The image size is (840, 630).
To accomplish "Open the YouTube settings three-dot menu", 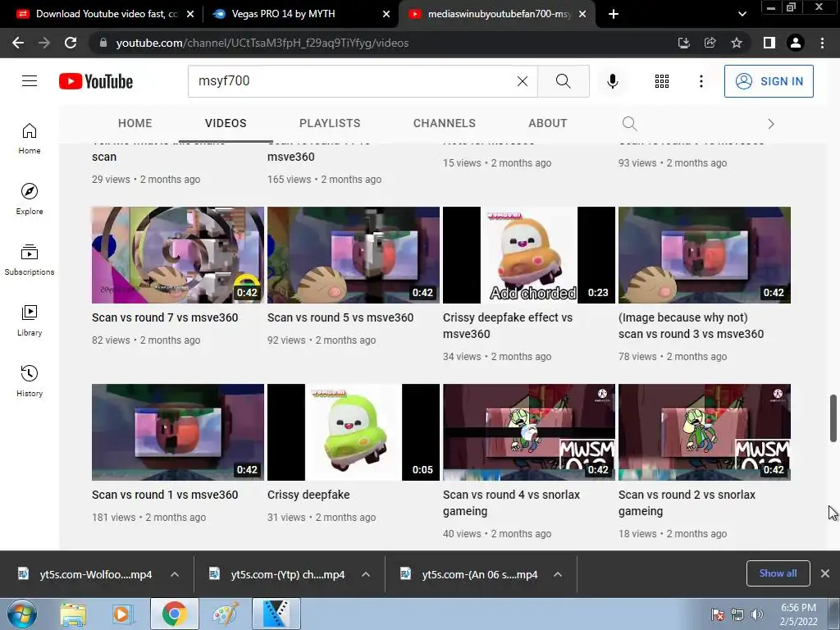I will pyautogui.click(x=701, y=81).
